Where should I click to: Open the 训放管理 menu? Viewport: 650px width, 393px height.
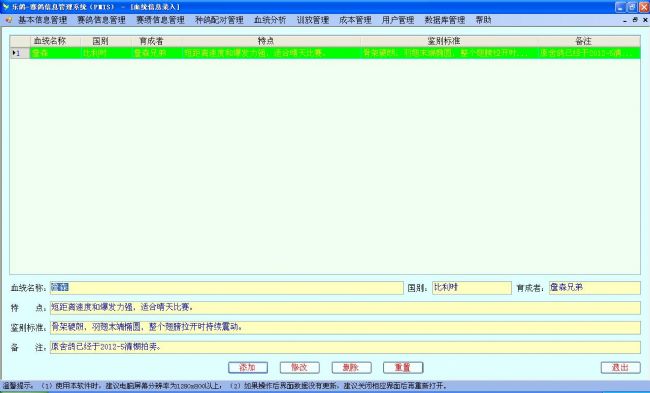point(313,20)
